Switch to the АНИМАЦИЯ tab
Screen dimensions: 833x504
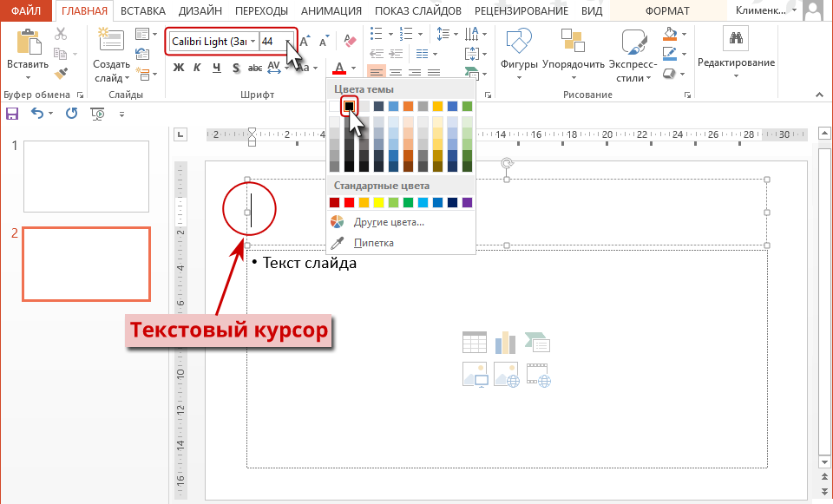[x=331, y=10]
